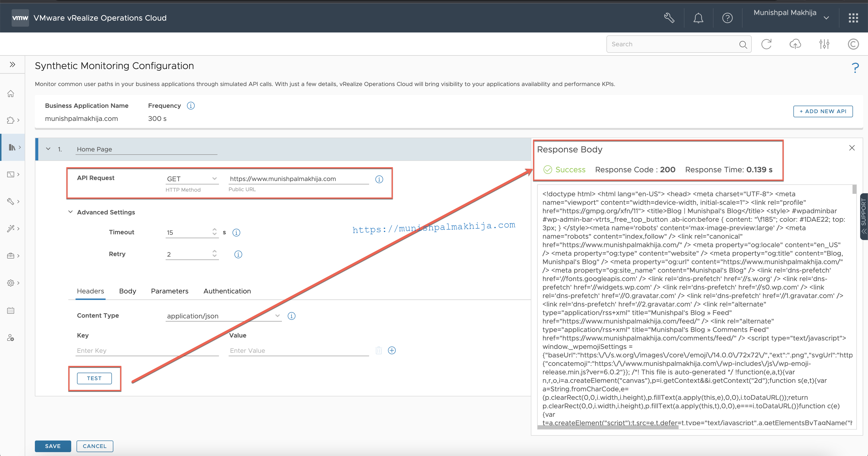Click response body horizontal scrollbar
Screen dimensions: 868x456
tap(608, 427)
